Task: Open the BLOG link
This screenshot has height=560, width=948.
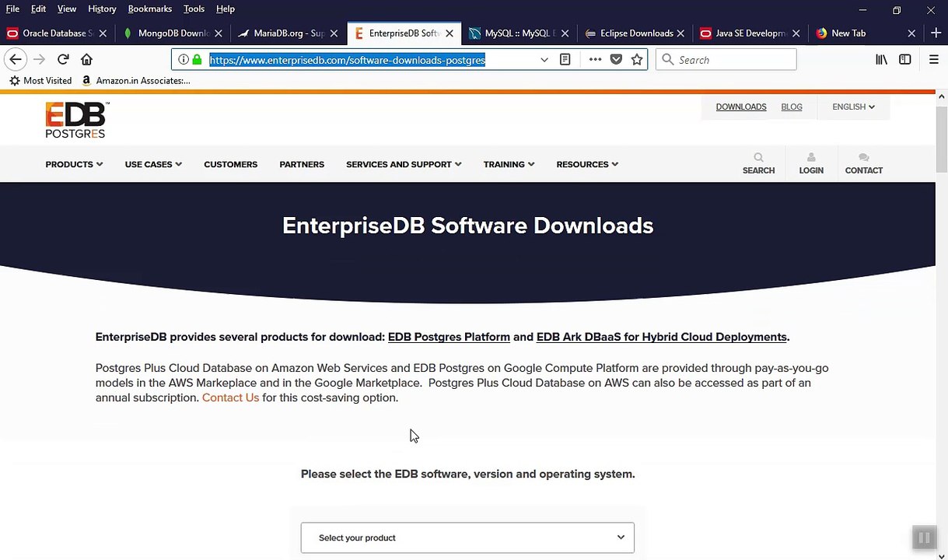Action: pyautogui.click(x=792, y=107)
